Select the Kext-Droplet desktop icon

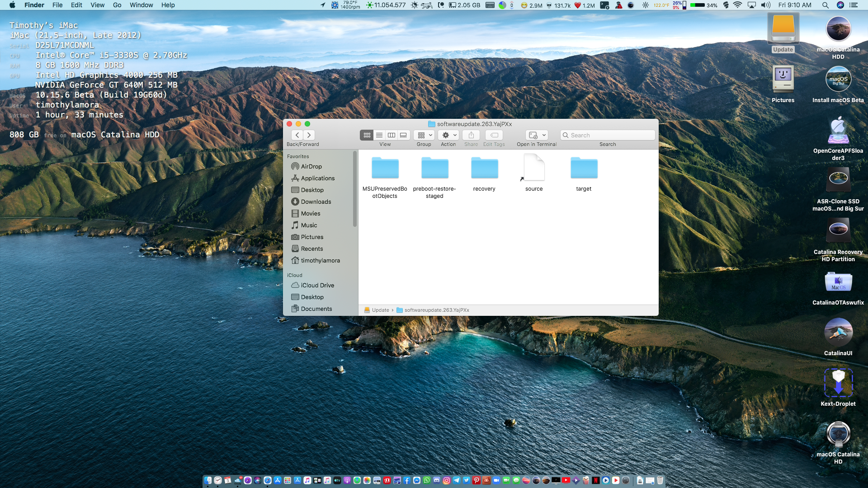click(x=838, y=383)
